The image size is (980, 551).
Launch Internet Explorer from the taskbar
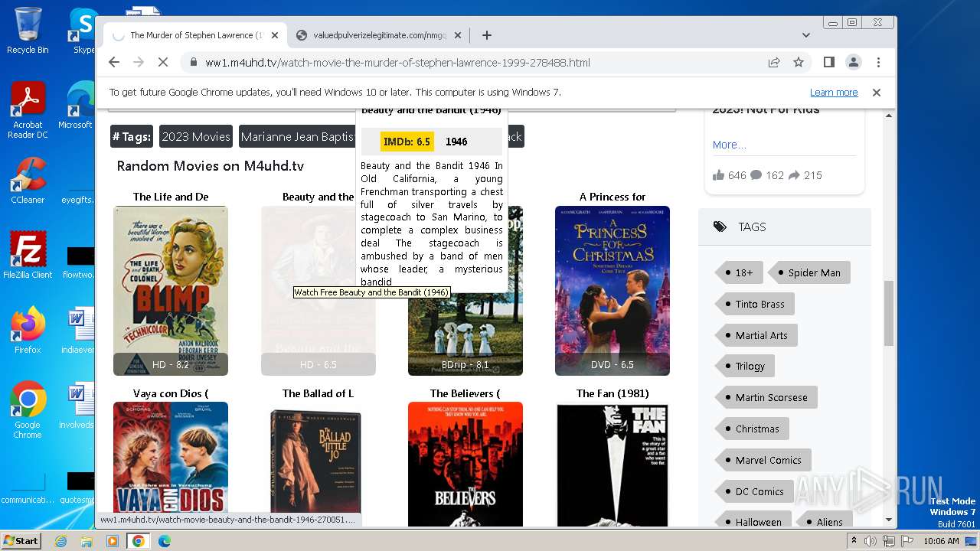click(x=60, y=541)
